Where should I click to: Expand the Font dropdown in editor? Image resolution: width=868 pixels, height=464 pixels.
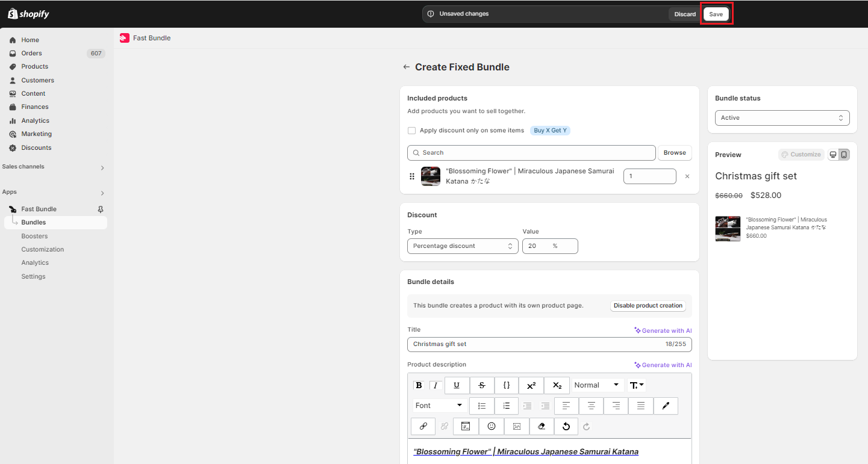pos(440,406)
